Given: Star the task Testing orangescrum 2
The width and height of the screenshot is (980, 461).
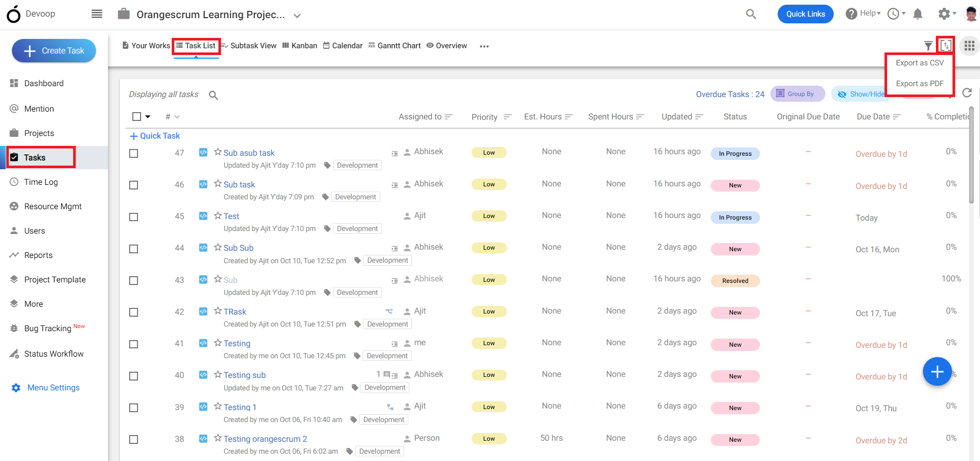Looking at the screenshot, I should coord(218,438).
